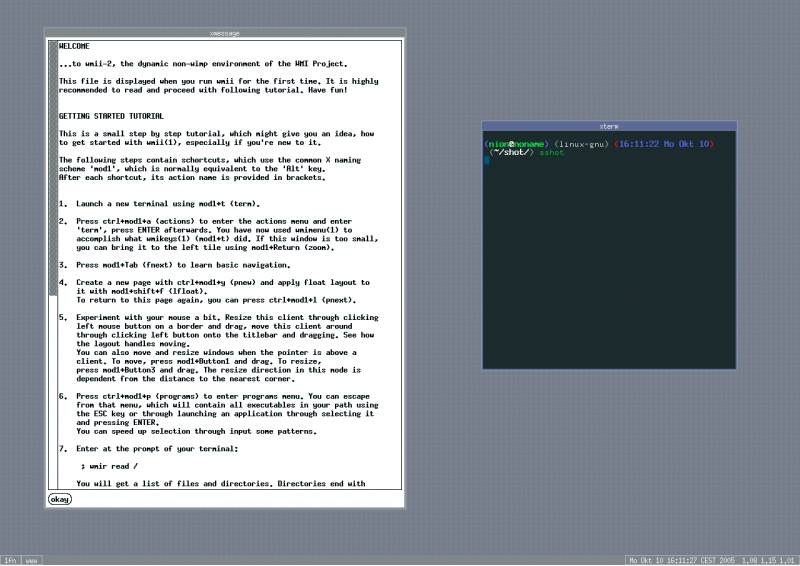The width and height of the screenshot is (800, 566).
Task: Click tutorial step "3. Press mod1+Tab (fnext)"
Action: pyautogui.click(x=174, y=265)
